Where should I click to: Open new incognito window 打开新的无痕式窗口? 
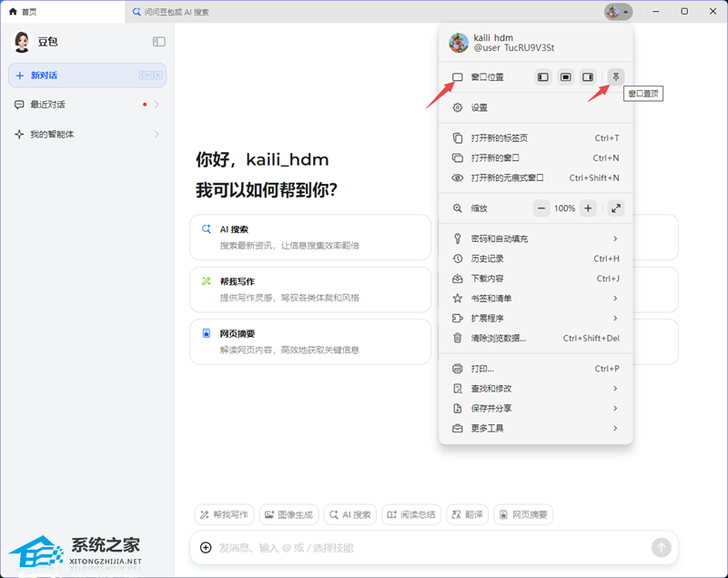[x=536, y=177]
